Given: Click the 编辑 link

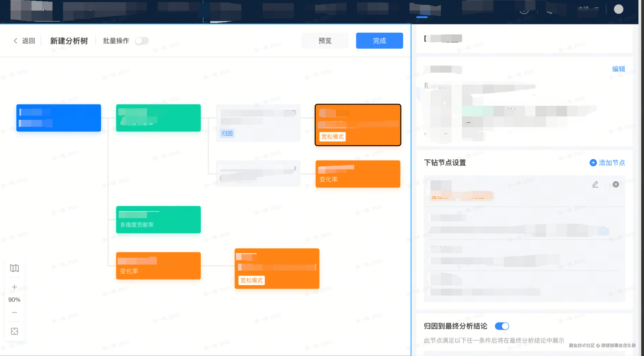Looking at the screenshot, I should [x=618, y=69].
